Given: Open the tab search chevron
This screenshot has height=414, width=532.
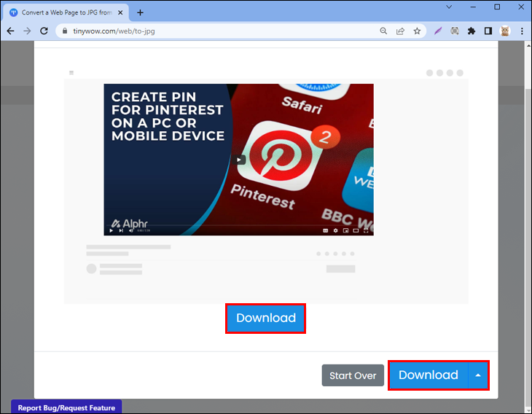Looking at the screenshot, I should (449, 7).
